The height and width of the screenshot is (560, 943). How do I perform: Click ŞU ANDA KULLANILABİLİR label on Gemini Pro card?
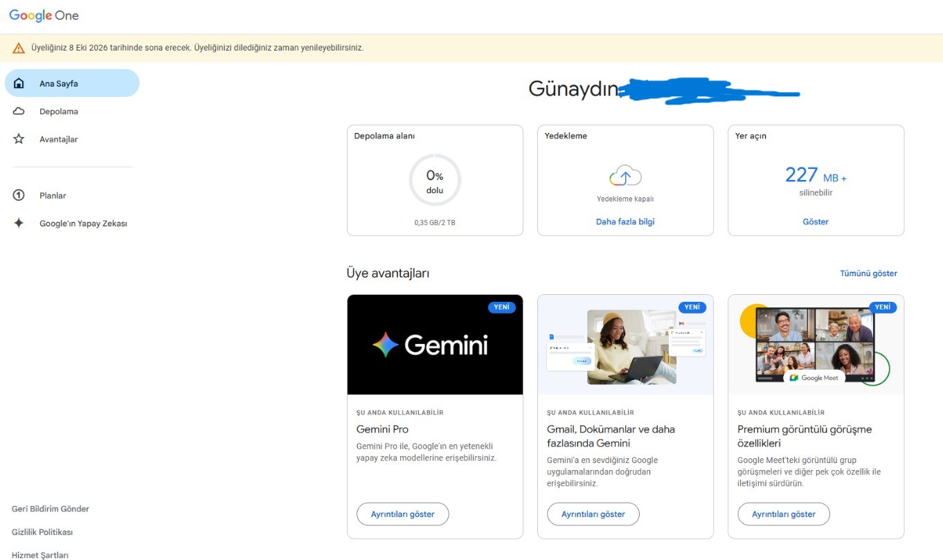click(x=399, y=413)
